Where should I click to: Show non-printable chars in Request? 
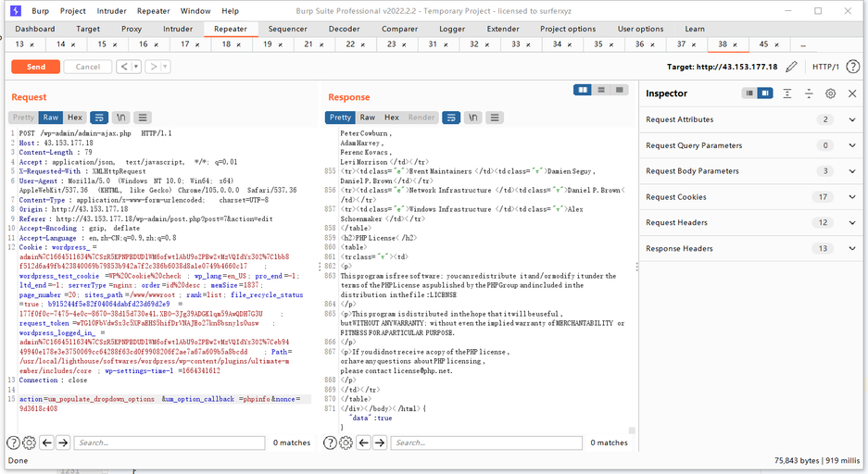[x=120, y=118]
